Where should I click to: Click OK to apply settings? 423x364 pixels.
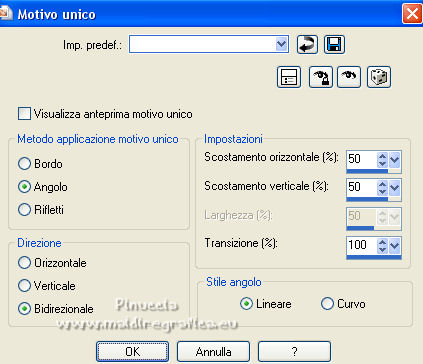132,352
